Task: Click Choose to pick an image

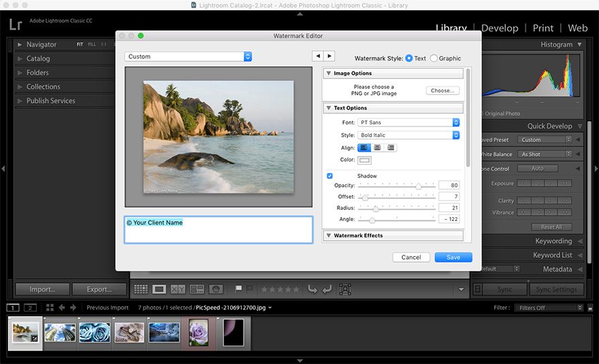Action: (x=442, y=90)
